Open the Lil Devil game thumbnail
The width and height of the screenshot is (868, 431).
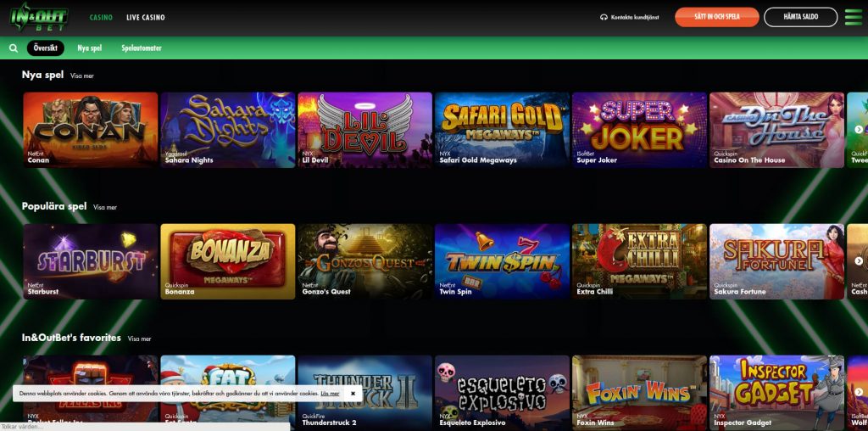[x=365, y=130]
